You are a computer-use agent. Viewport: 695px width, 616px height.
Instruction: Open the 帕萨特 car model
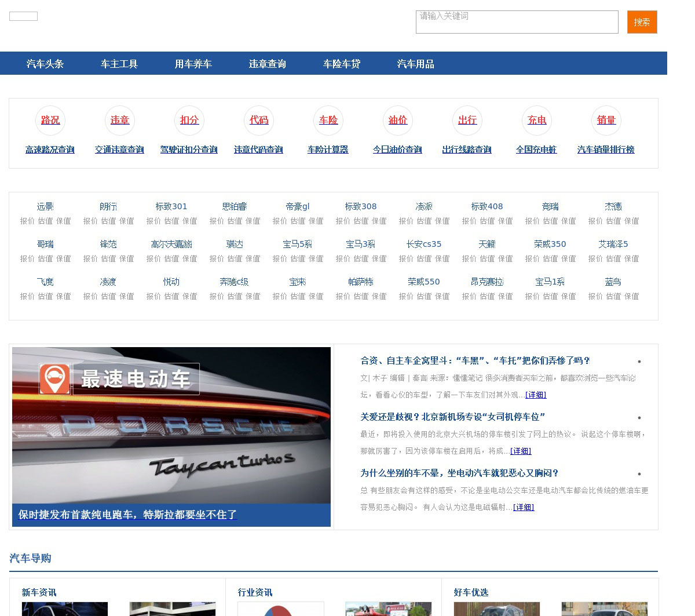(x=361, y=282)
